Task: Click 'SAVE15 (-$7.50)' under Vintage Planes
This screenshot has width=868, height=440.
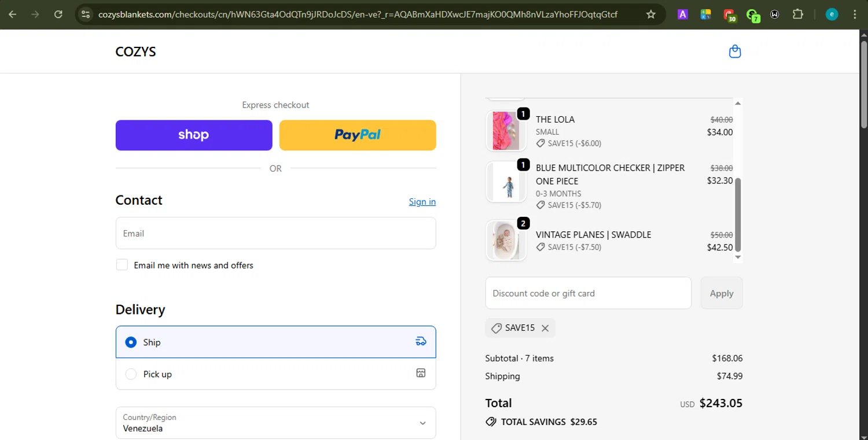Action: pyautogui.click(x=575, y=247)
